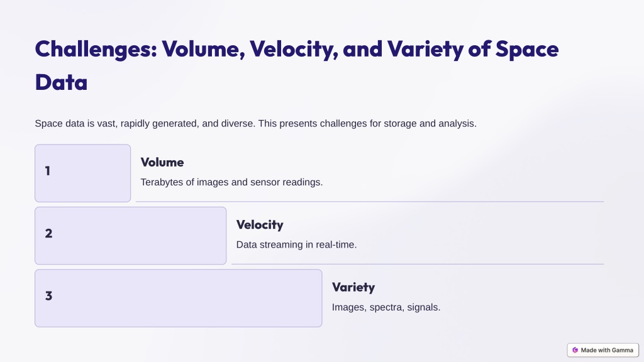Click the Images, spectra, signals text
The width and height of the screenshot is (644, 362).
(386, 307)
